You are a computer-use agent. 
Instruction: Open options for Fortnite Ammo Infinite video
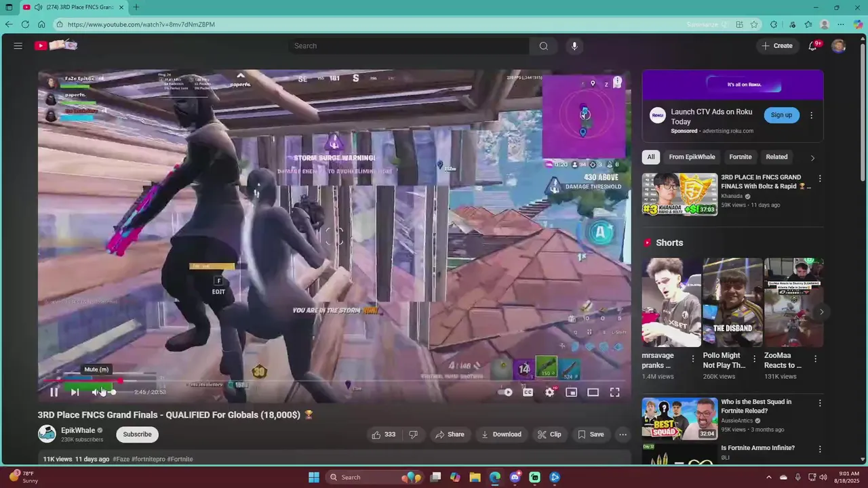pyautogui.click(x=819, y=449)
